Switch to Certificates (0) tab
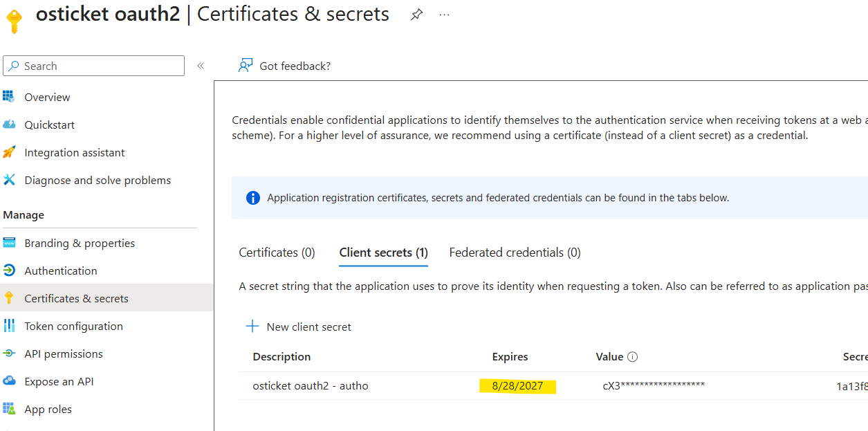Screen dimensions: 868x431 277,253
